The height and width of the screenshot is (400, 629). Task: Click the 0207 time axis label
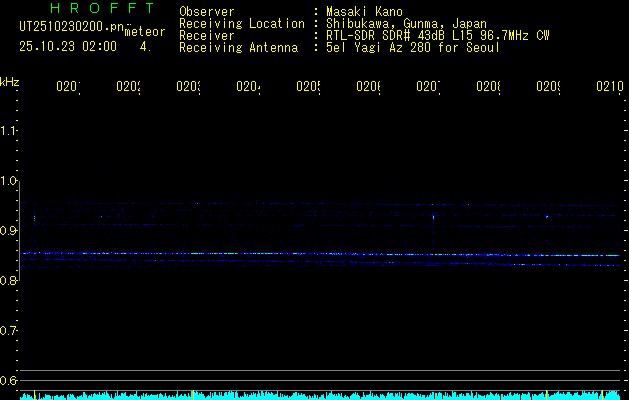click(x=428, y=86)
